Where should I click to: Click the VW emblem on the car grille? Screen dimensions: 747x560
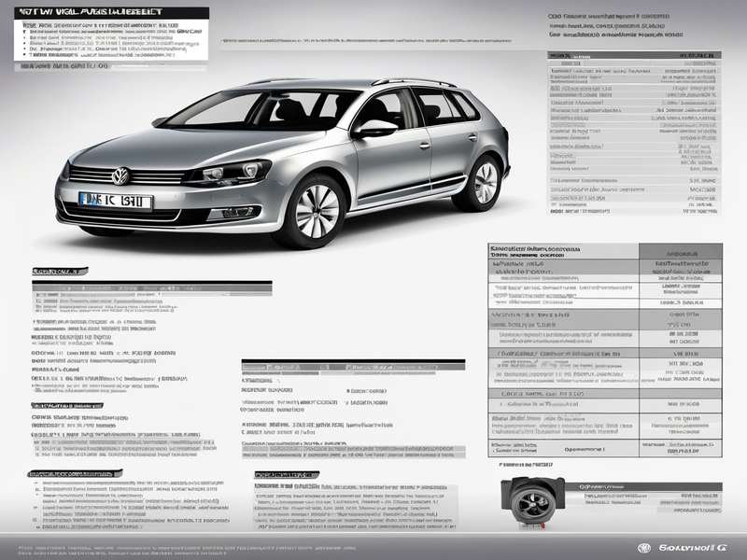pyautogui.click(x=120, y=175)
